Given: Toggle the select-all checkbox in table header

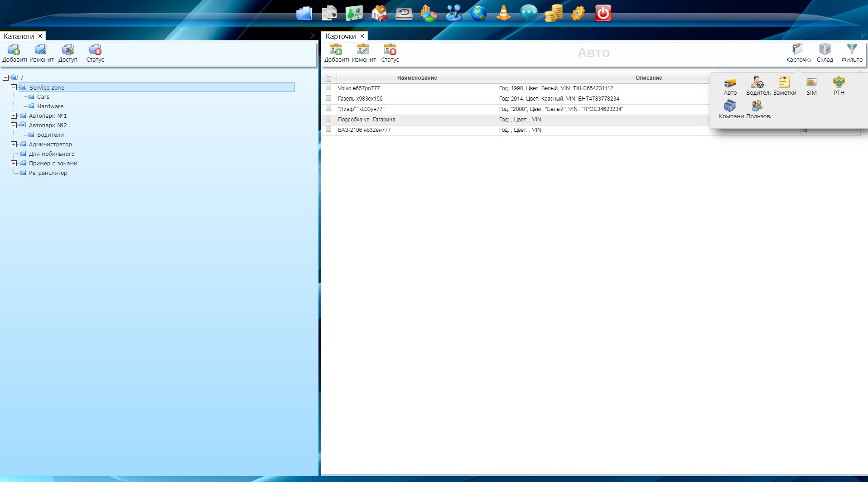Looking at the screenshot, I should click(x=328, y=78).
